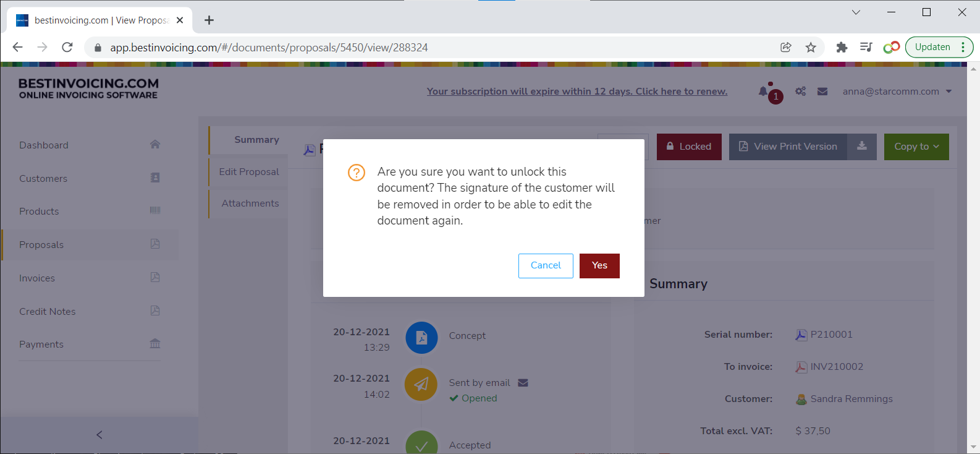Open the anna@starcomm.com account menu
This screenshot has width=980, height=454.
click(x=897, y=92)
